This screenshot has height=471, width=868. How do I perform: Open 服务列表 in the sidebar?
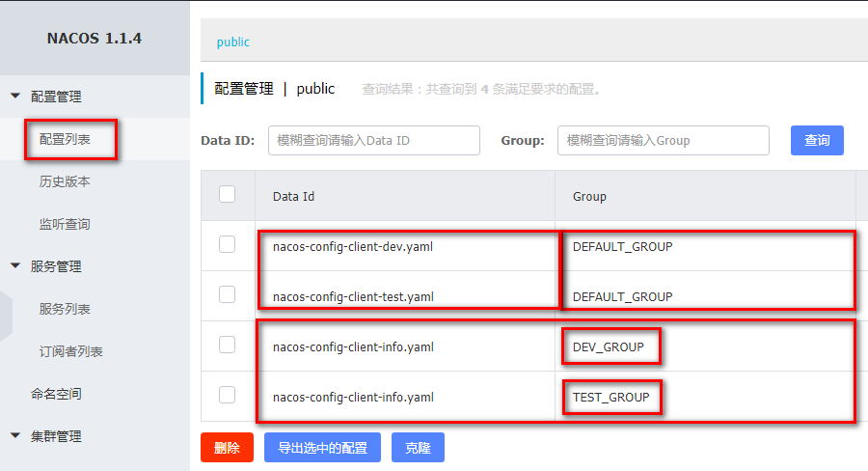[65, 309]
